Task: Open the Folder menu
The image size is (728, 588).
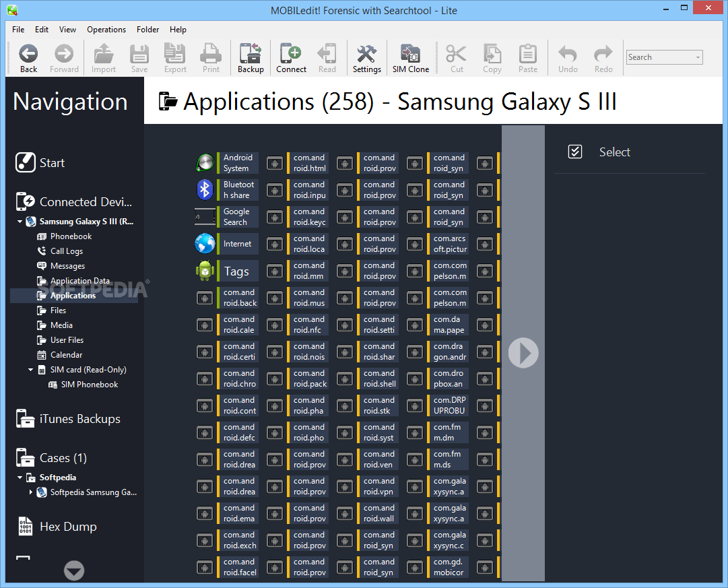Action: 147,29
